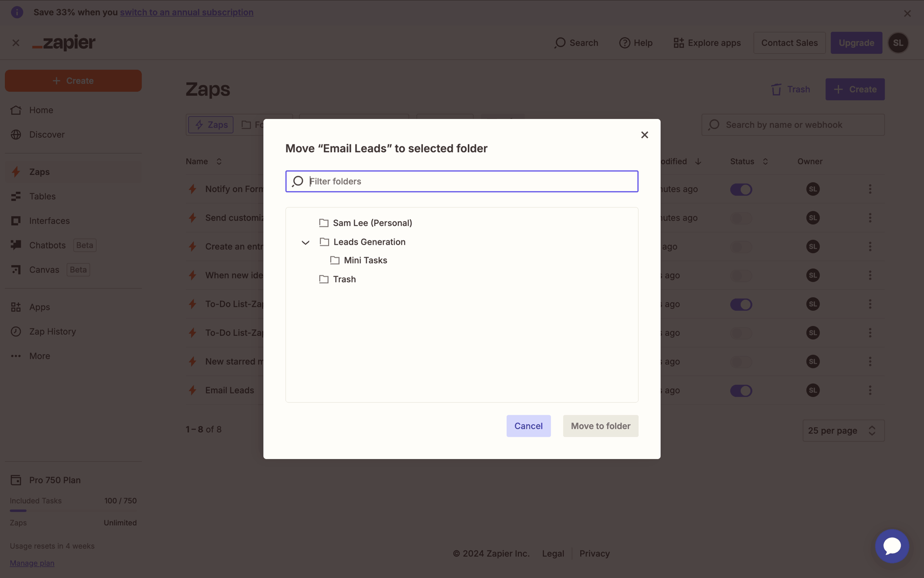The width and height of the screenshot is (924, 578).
Task: Click owner avatar in Email Leads row
Action: click(813, 391)
